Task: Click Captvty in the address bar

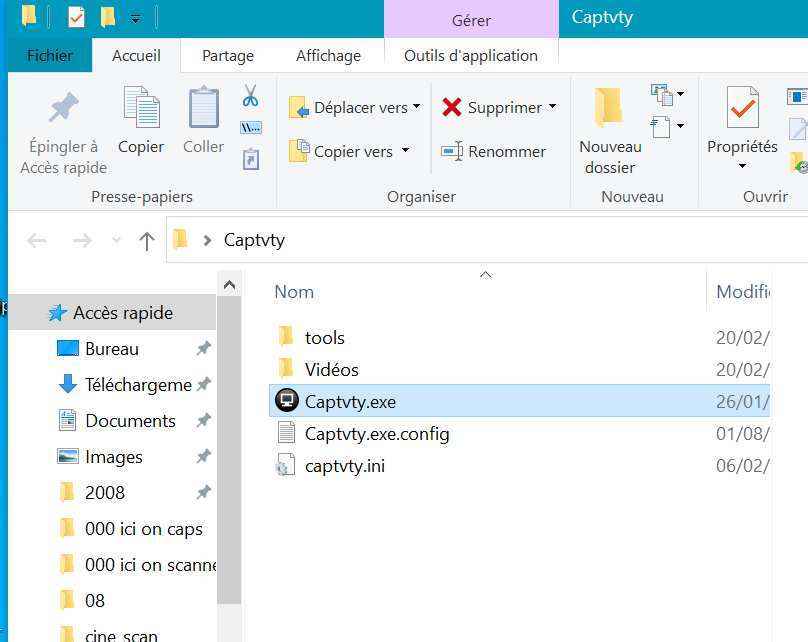Action: 254,240
